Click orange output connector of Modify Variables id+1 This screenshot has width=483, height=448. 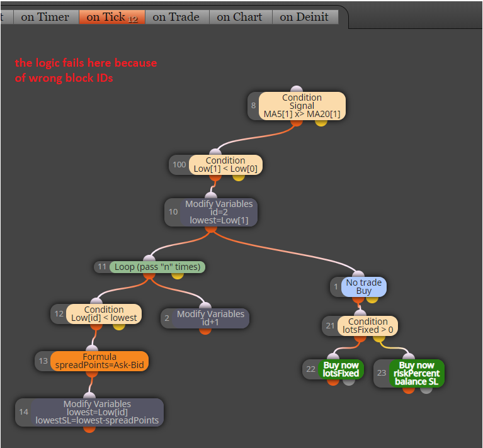(205, 331)
